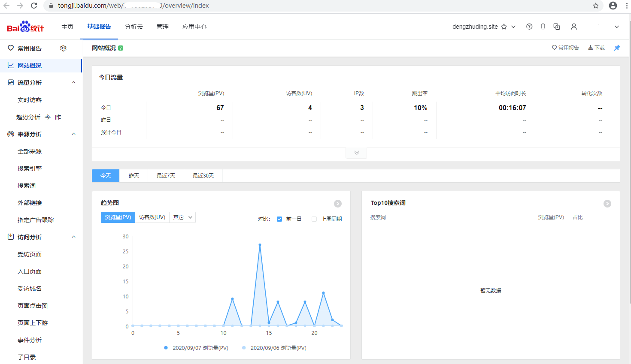Collapse 流量分析 sidebar section
This screenshot has width=631, height=364.
click(73, 82)
